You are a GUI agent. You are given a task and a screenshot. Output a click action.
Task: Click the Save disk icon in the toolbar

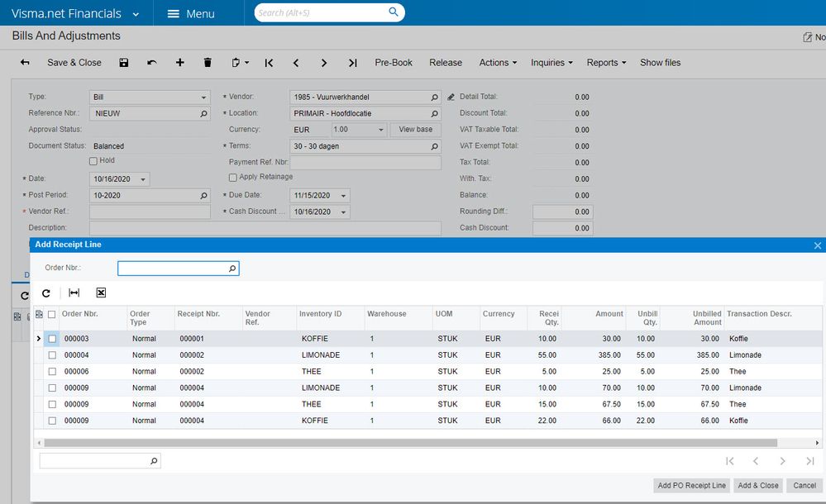coord(124,63)
